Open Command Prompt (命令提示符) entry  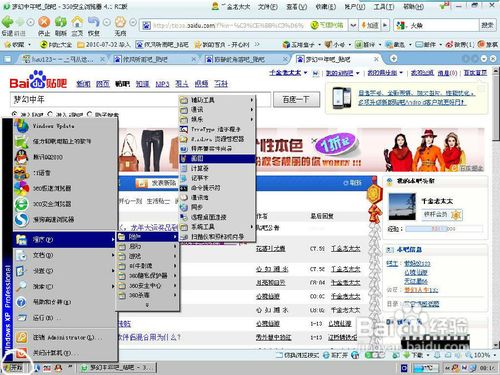point(217,188)
